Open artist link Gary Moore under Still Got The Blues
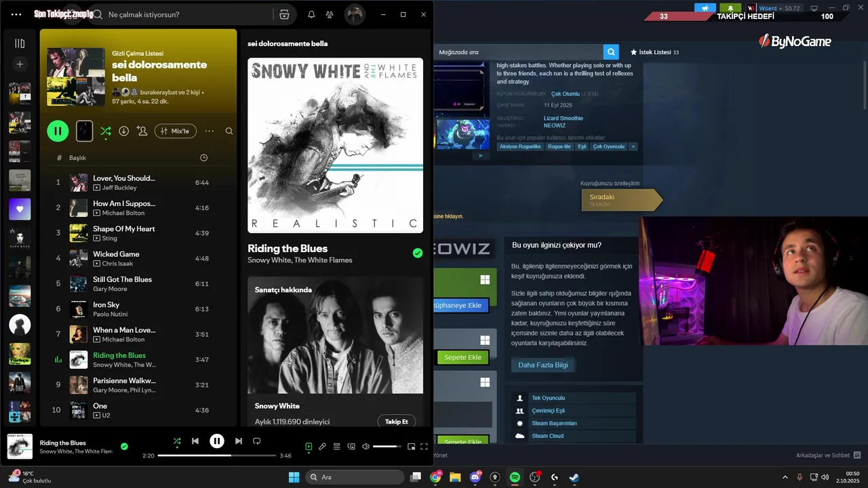Image resolution: width=868 pixels, height=488 pixels. (x=111, y=289)
